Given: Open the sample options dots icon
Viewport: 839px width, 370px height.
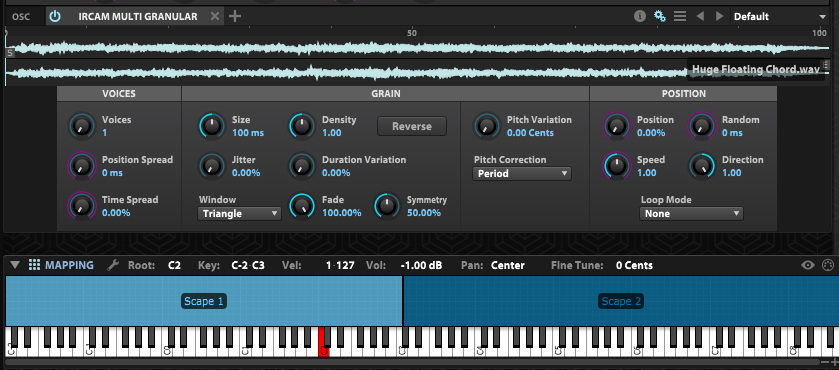Looking at the screenshot, I should (x=826, y=66).
